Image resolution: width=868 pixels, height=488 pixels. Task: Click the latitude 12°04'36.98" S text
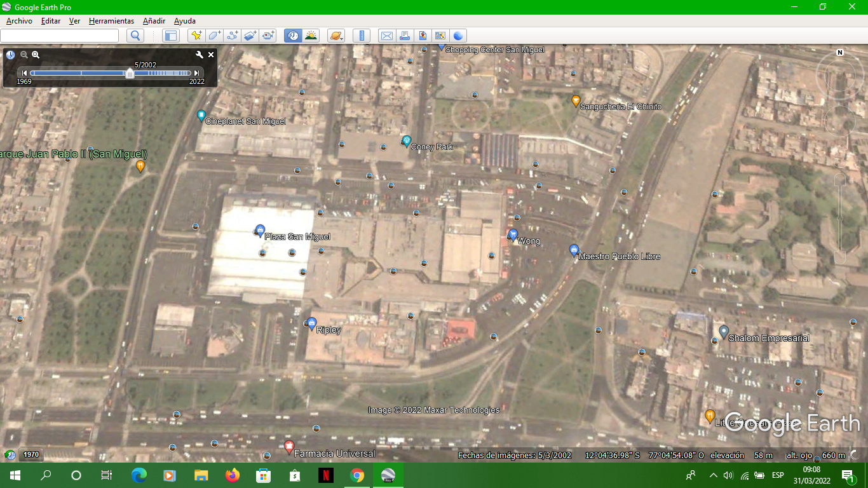[x=613, y=455]
